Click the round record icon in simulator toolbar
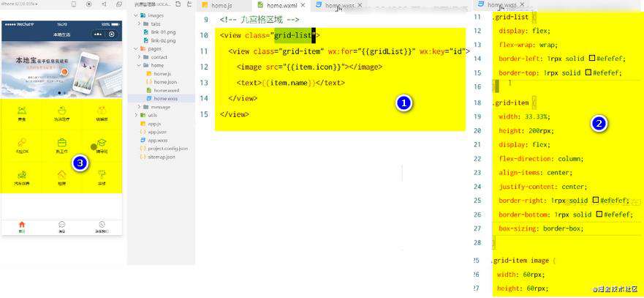 pos(89,4)
